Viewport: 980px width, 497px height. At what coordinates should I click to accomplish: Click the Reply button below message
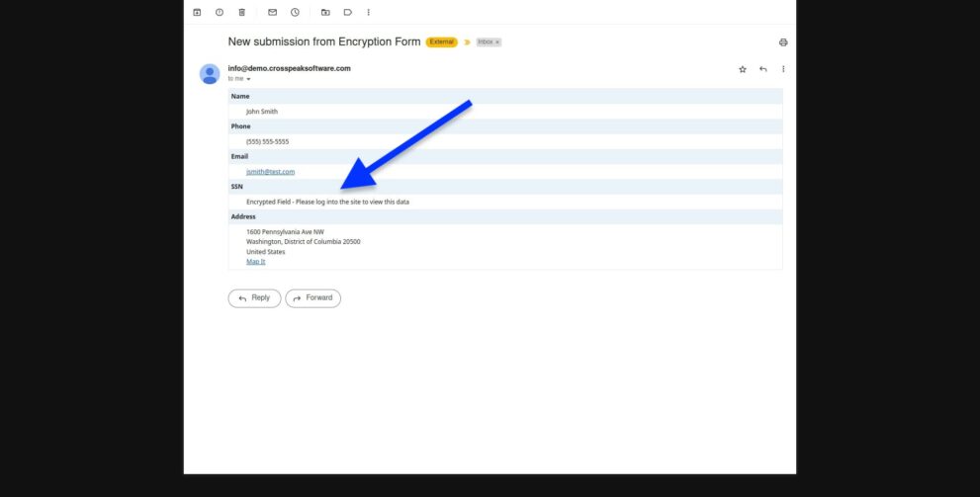254,298
